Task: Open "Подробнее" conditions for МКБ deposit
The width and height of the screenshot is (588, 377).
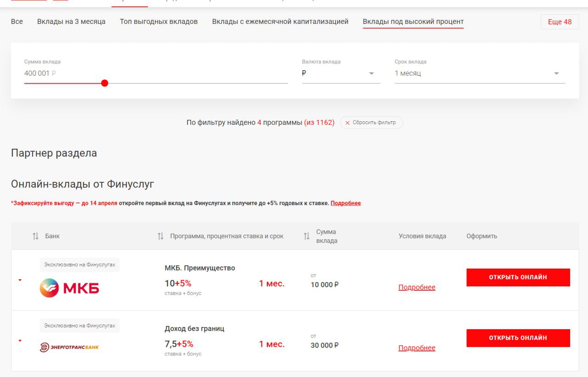Action: pyautogui.click(x=417, y=287)
